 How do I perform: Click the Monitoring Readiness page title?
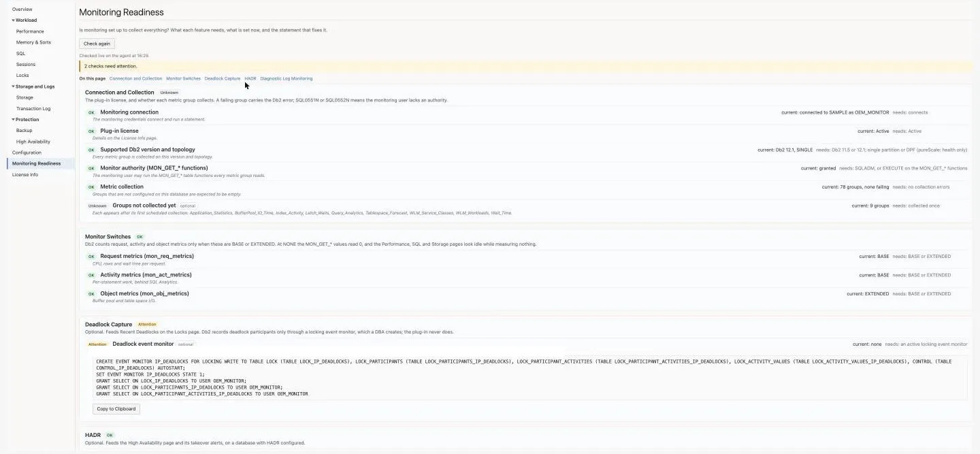coord(121,12)
